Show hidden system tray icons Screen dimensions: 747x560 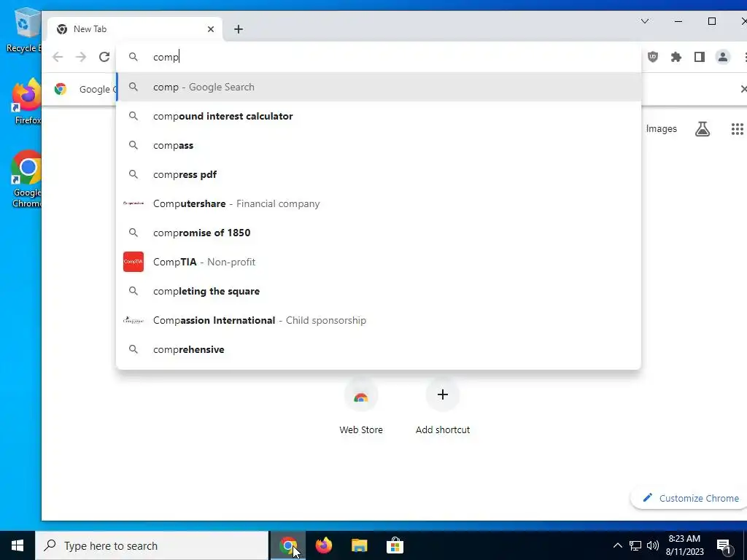[x=617, y=545]
